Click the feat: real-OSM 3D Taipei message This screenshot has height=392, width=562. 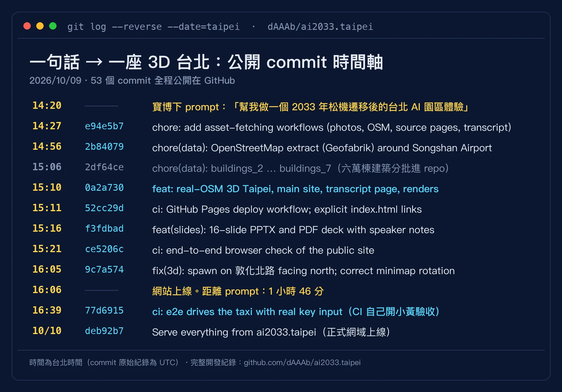(x=295, y=189)
